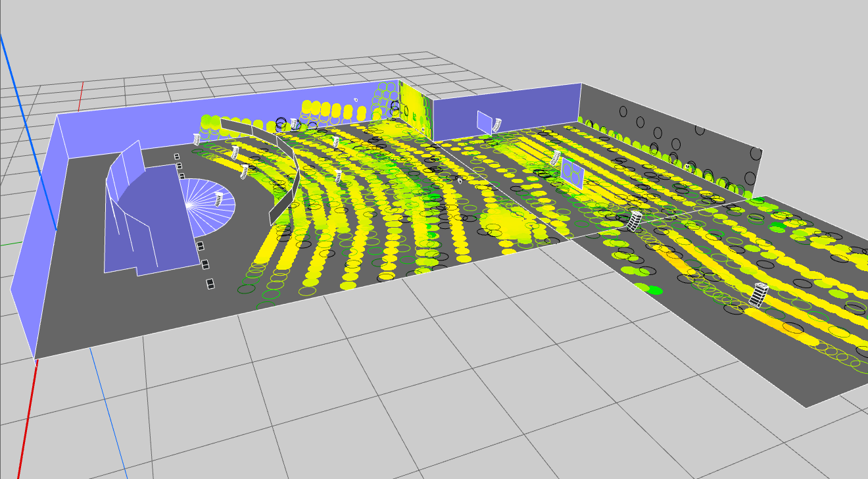Select the top floor monitor of the upper trio
The image size is (868, 479).
pyautogui.click(x=177, y=157)
